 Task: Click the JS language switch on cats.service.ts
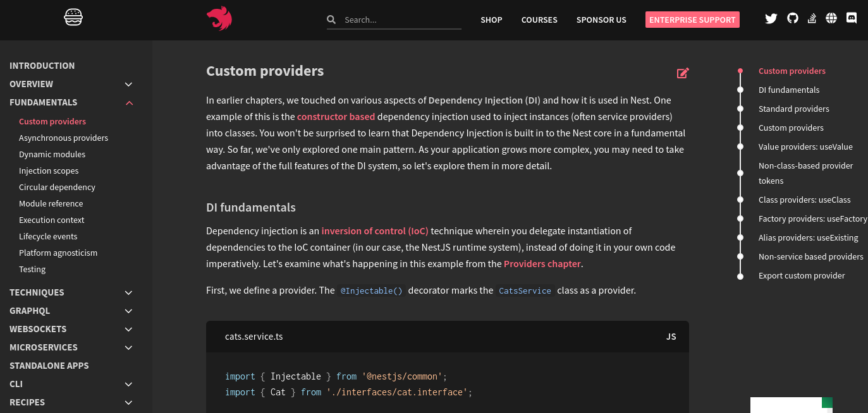[671, 337]
